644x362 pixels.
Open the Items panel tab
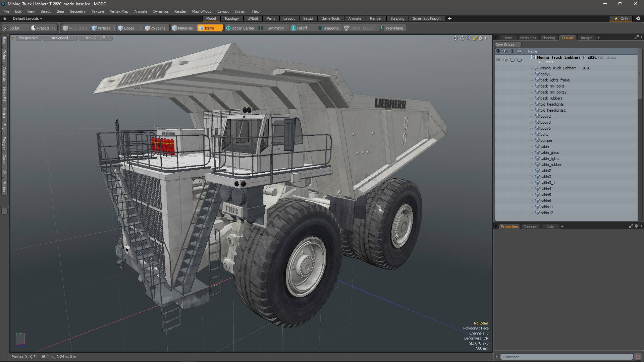[x=507, y=38]
